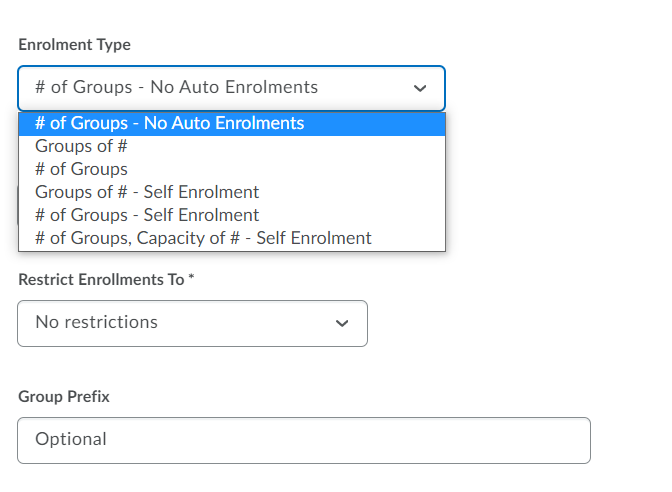This screenshot has height=492, width=672.
Task: Click the required asterisk beside Restrict Enrollments To
Action: click(192, 279)
